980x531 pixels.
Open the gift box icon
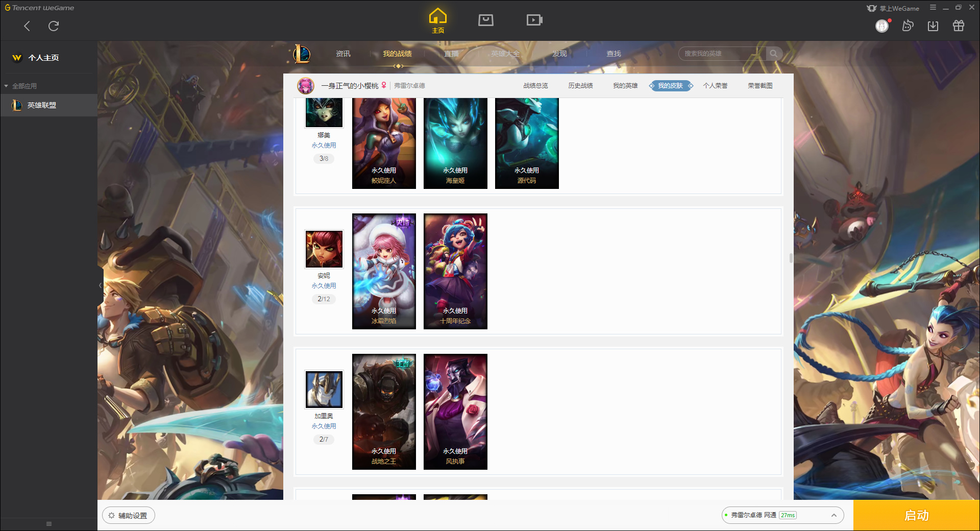[x=959, y=26]
